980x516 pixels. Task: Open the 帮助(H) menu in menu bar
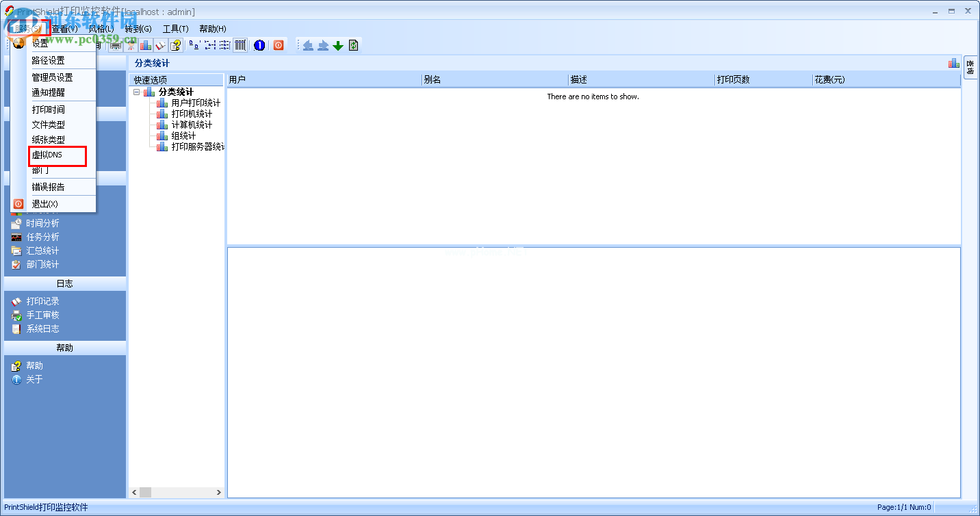point(213,29)
